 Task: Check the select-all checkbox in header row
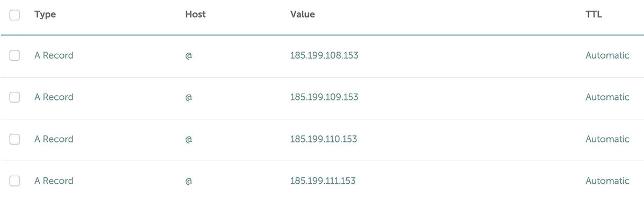(14, 15)
